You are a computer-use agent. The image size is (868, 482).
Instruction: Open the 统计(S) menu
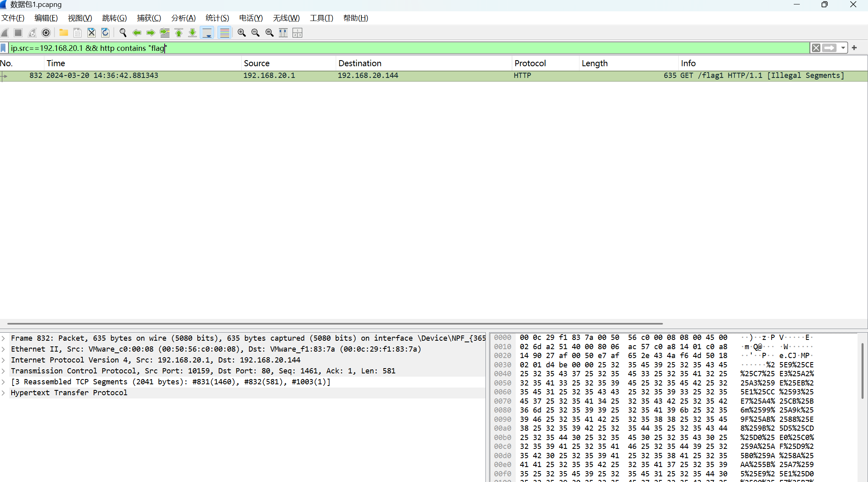(217, 18)
